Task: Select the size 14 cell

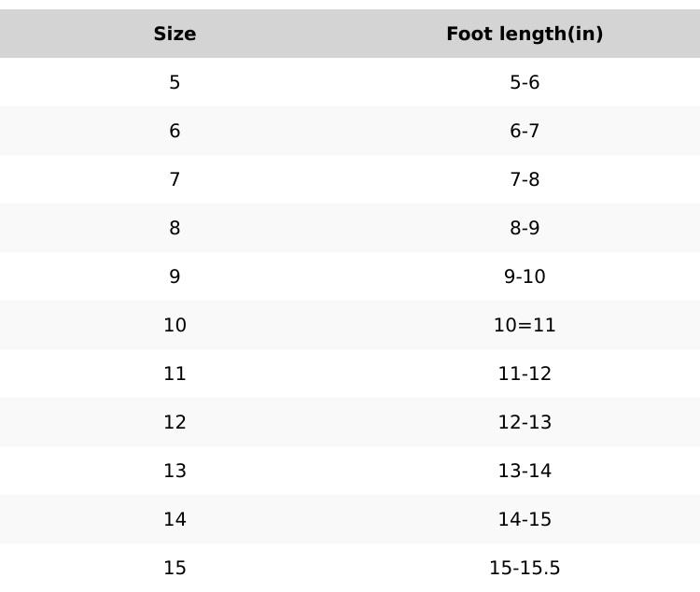Action: 175,520
